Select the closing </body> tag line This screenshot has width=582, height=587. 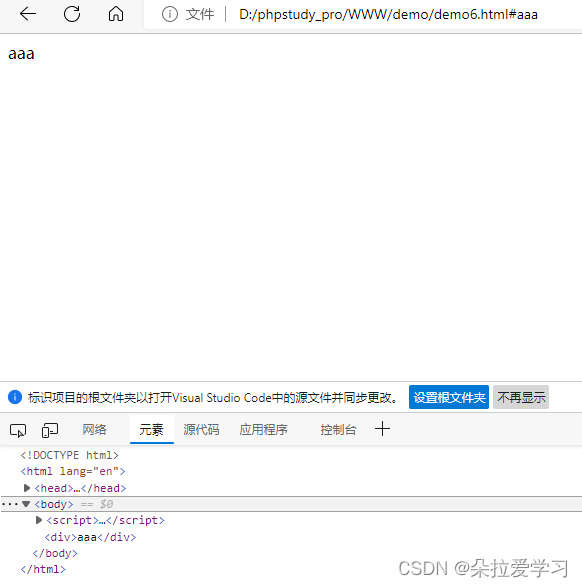tap(55, 553)
